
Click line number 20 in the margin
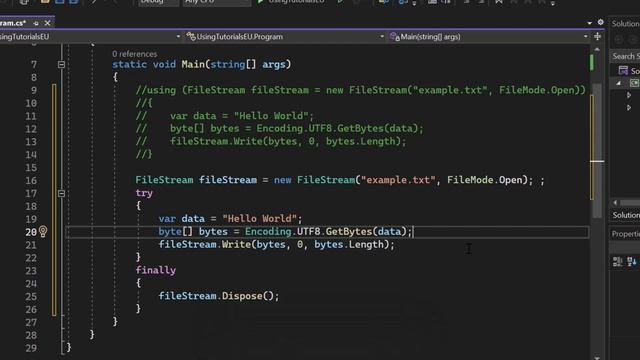coord(31,232)
